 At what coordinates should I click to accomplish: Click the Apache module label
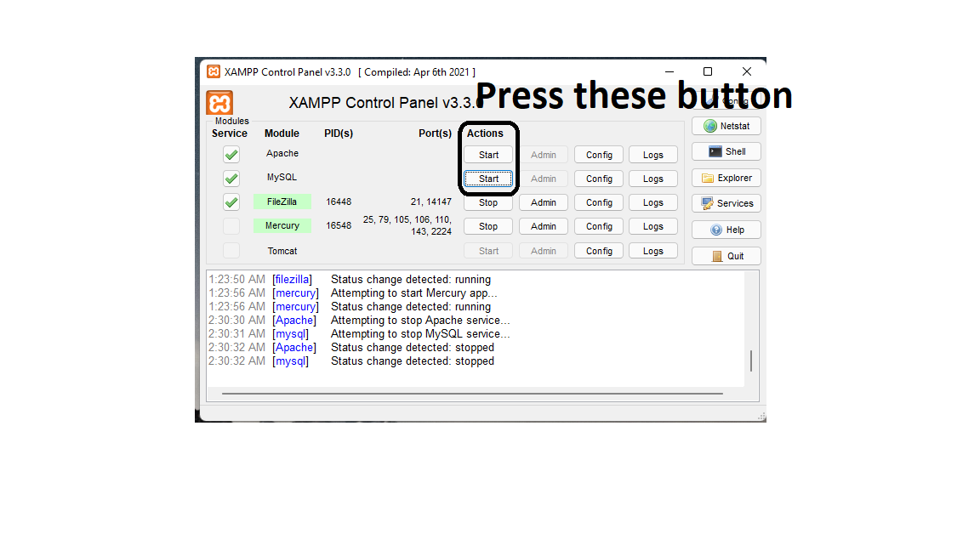tap(282, 153)
